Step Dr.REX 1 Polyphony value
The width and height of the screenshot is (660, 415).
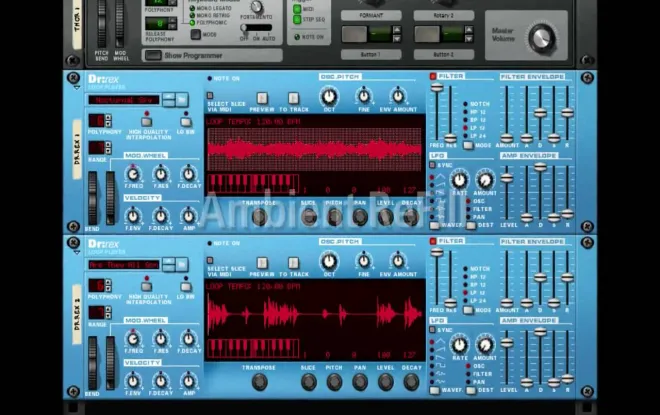108,120
